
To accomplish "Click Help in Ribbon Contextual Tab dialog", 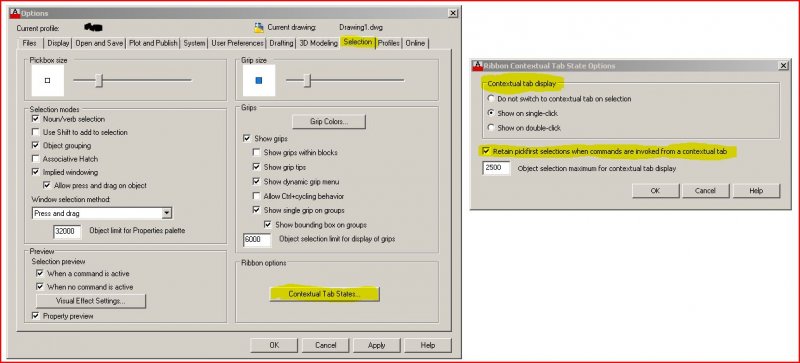I will [757, 190].
